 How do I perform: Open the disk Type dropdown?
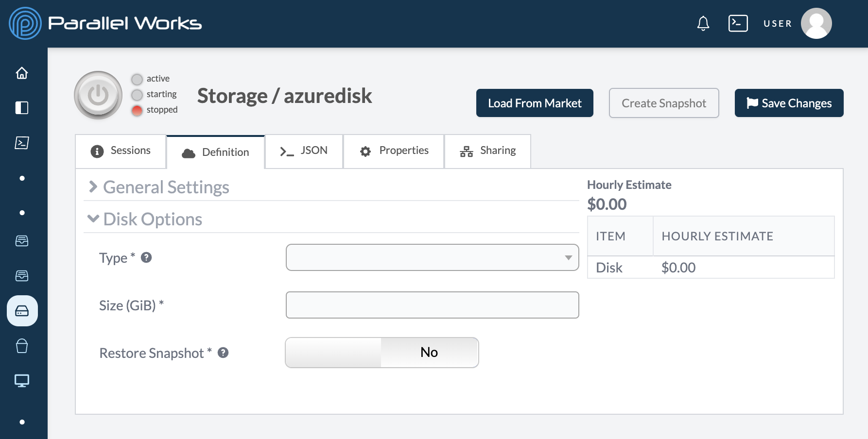[433, 257]
